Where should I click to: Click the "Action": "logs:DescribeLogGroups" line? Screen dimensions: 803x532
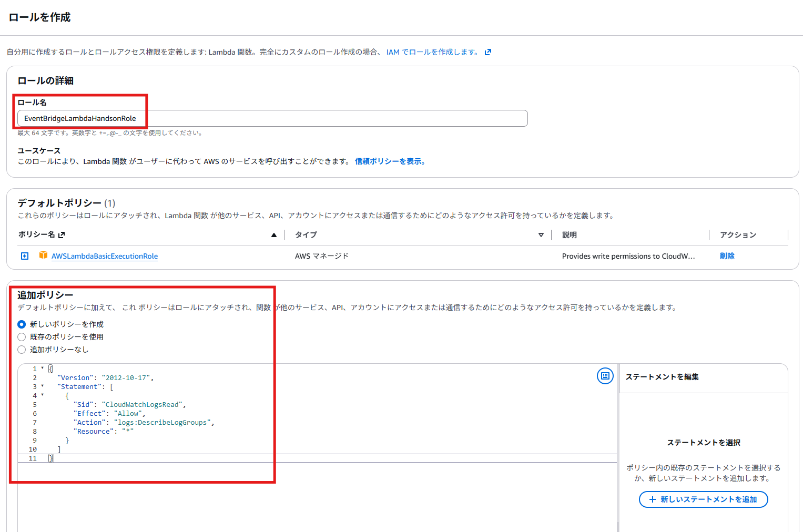pyautogui.click(x=144, y=422)
